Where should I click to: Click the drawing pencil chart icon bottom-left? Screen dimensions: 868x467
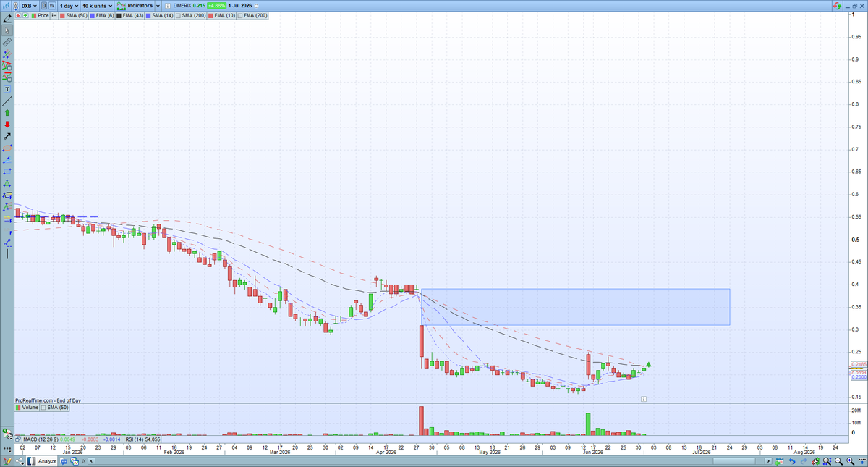(x=7, y=461)
